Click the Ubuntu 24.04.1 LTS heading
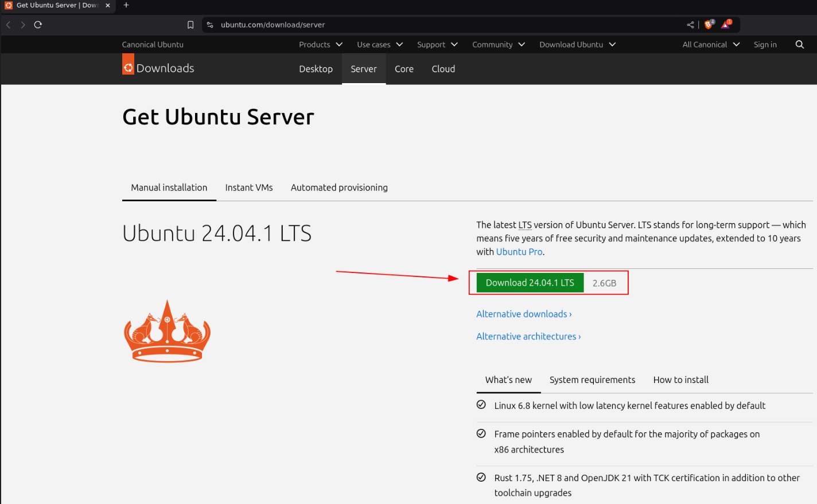The height and width of the screenshot is (504, 817). (217, 233)
